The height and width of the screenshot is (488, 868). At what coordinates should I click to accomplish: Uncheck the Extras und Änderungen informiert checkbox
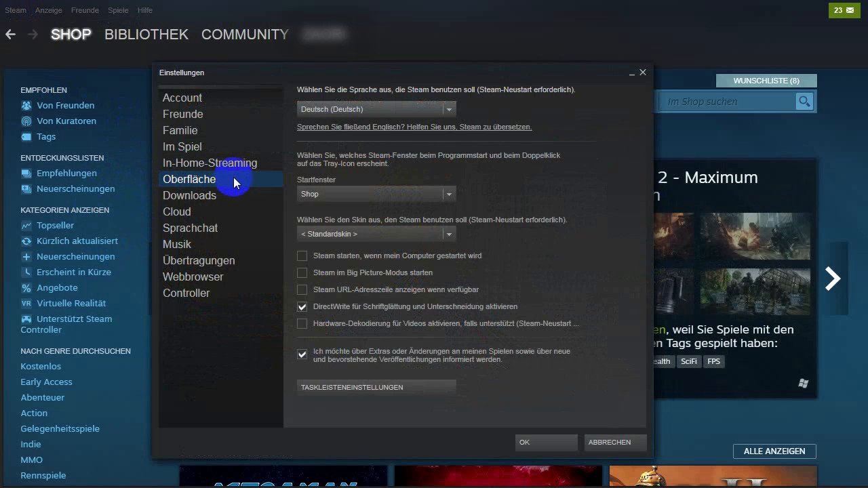coord(302,354)
